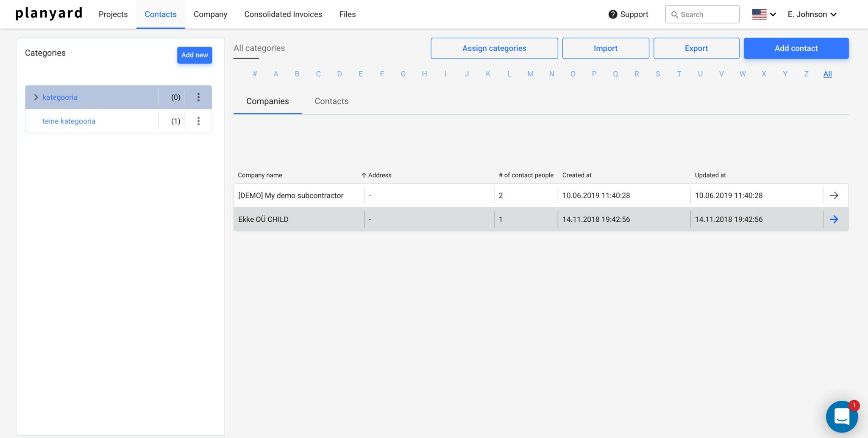Sort by # of contact people header
The image size is (868, 438).
coord(526,175)
